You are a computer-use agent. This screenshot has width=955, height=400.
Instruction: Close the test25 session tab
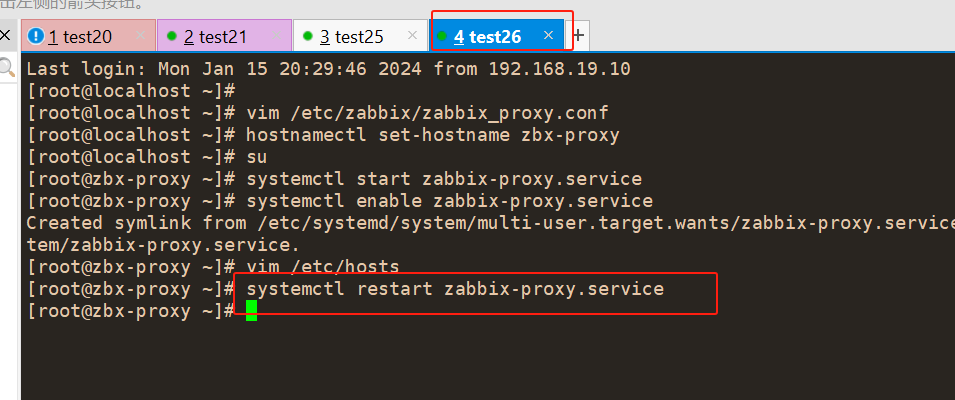(412, 36)
